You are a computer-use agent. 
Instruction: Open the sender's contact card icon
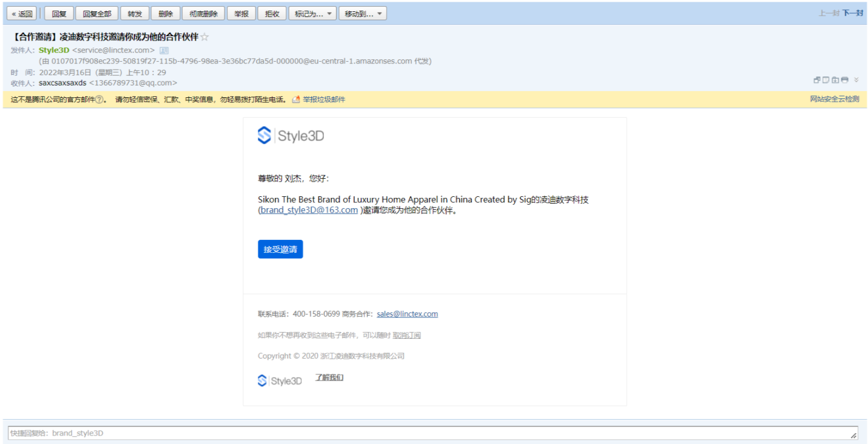(164, 50)
